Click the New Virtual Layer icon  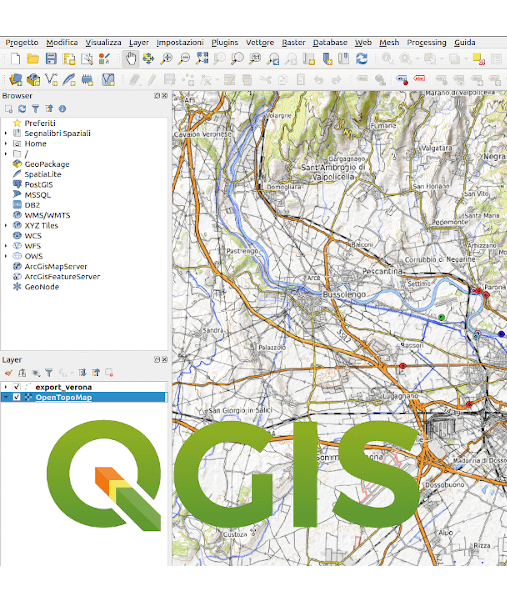[108, 79]
